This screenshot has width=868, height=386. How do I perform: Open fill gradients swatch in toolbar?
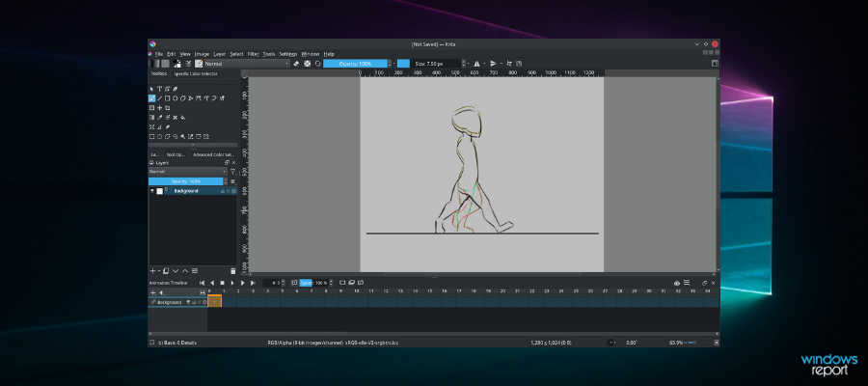tap(155, 64)
